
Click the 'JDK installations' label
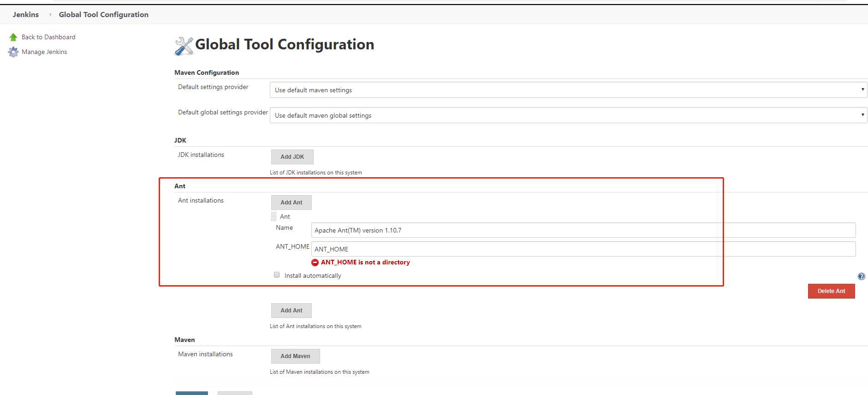[201, 155]
